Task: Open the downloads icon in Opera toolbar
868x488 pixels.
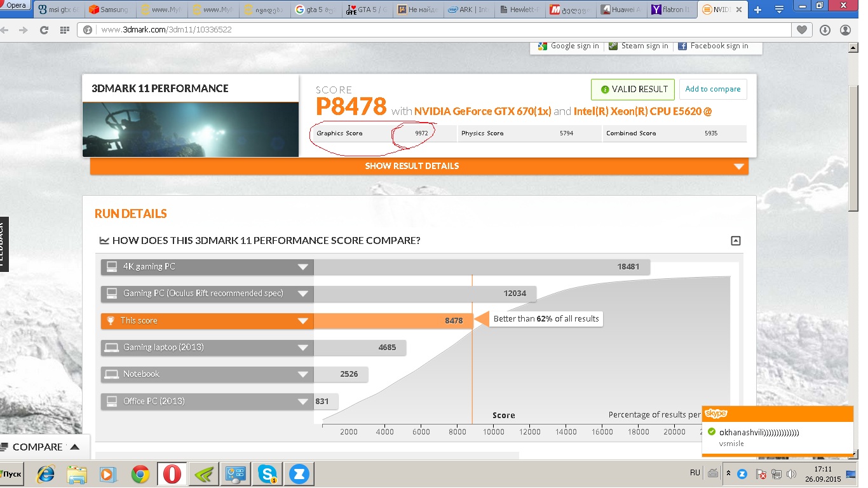Action: pos(825,30)
